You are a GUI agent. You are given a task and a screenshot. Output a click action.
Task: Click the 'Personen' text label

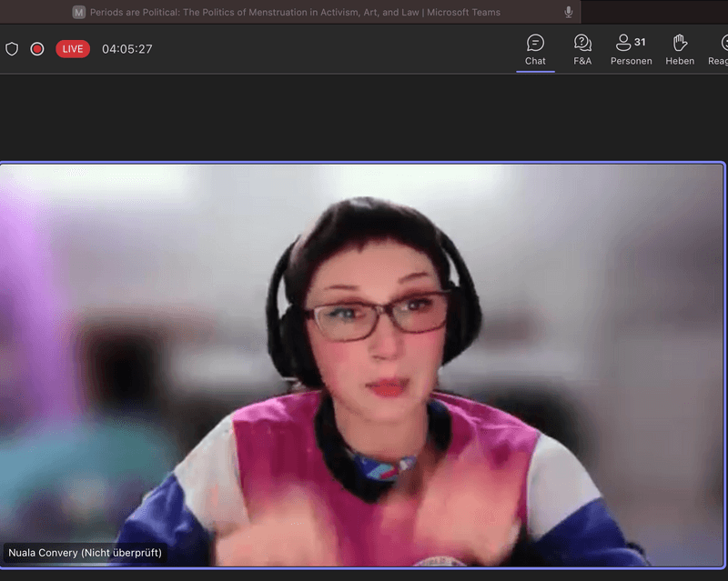click(x=631, y=61)
